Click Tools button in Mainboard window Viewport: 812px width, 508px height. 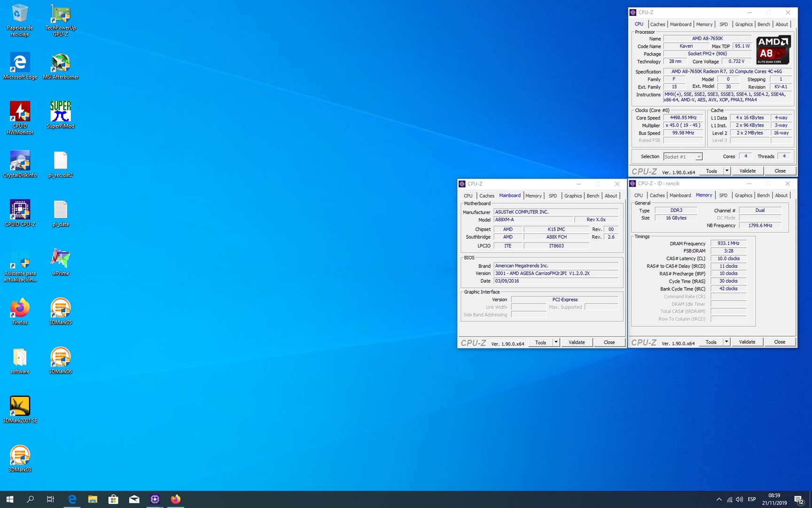(x=540, y=342)
